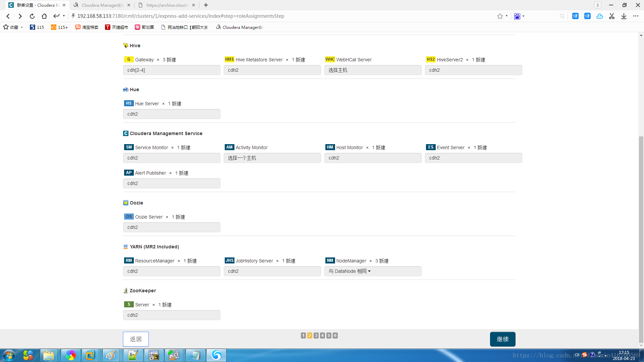Click the OS Oozie Server badge

(x=129, y=217)
